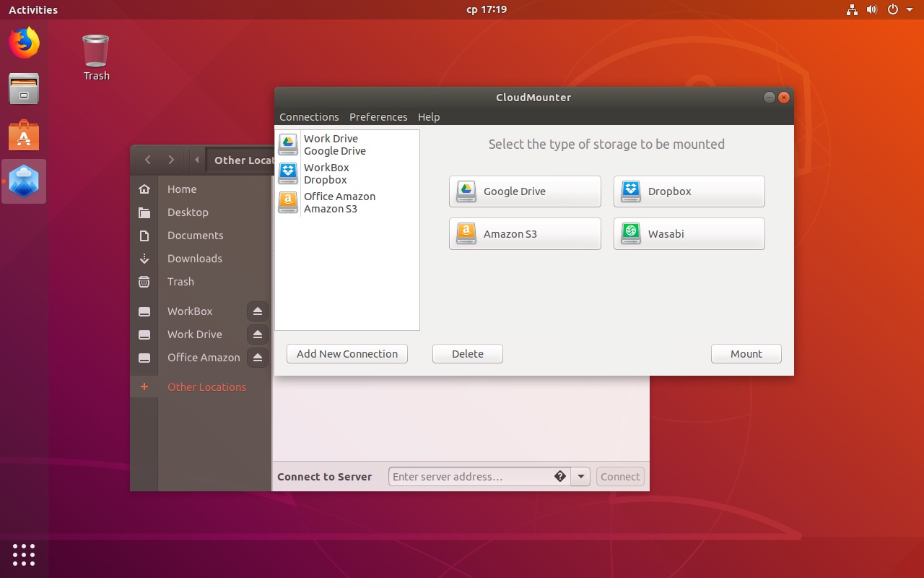Select the Amazon S3 storage type button
The image size is (924, 578).
(525, 234)
